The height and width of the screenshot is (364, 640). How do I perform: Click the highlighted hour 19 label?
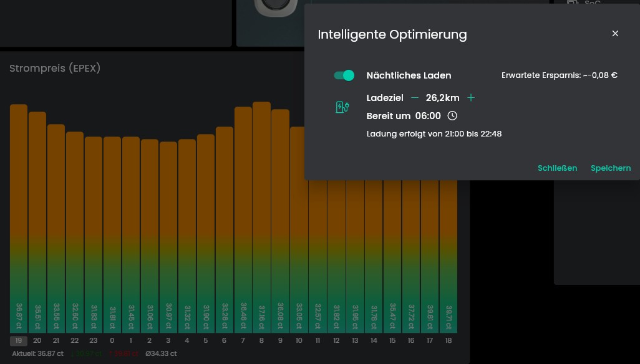[19, 341]
